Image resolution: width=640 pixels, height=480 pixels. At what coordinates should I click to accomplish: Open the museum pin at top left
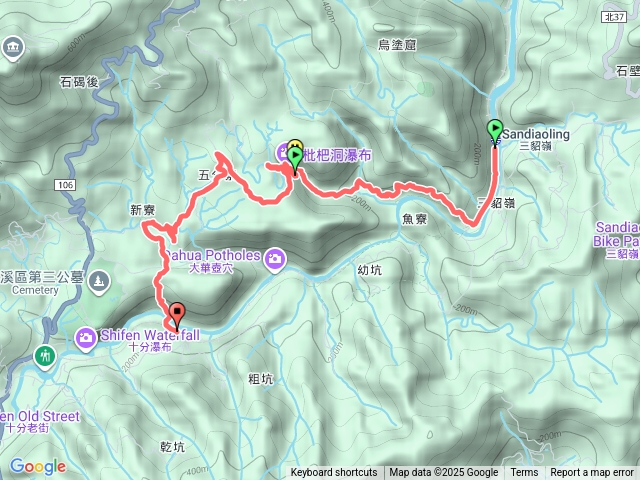pos(13,49)
